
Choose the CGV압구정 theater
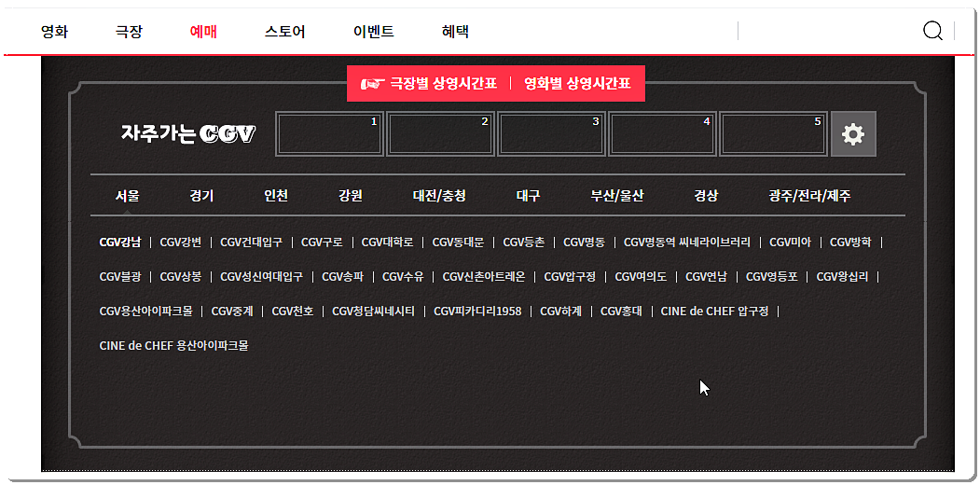pos(570,276)
